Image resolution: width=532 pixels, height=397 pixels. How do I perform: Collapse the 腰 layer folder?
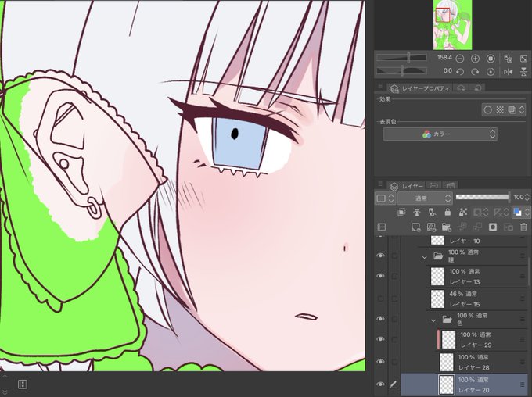coord(424,257)
